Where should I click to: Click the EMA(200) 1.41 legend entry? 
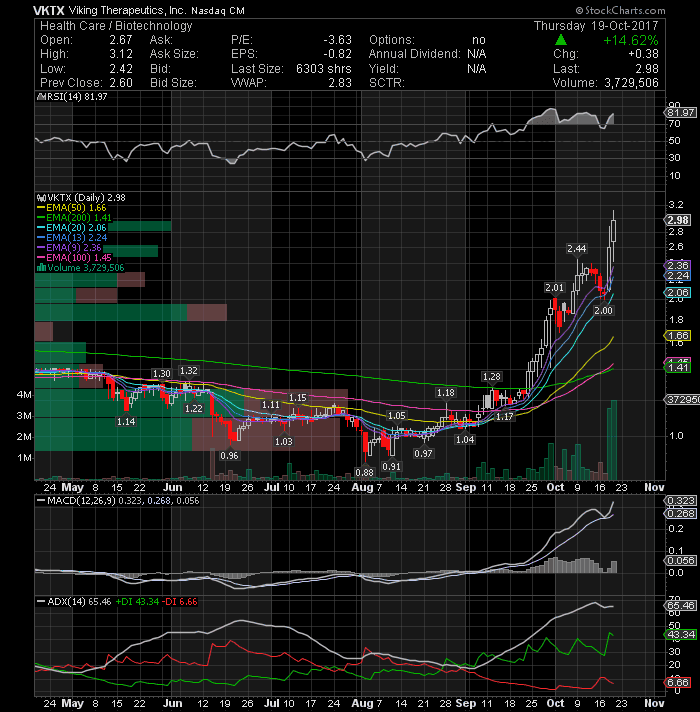coord(74,218)
